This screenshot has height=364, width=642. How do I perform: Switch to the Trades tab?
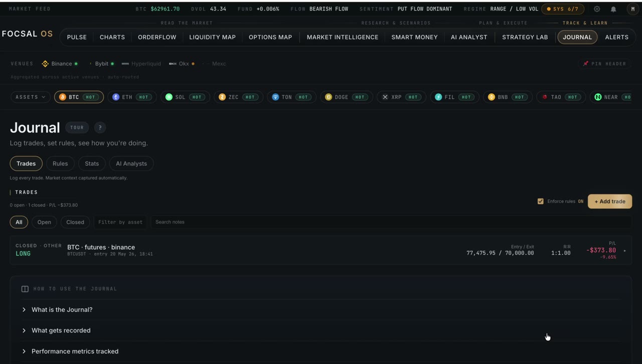tap(26, 163)
